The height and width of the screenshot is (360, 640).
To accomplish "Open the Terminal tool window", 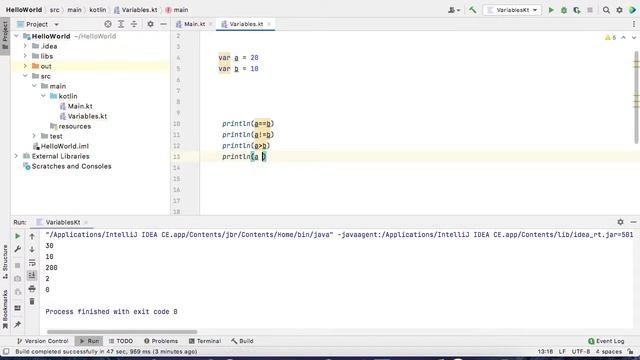I will coord(205,341).
